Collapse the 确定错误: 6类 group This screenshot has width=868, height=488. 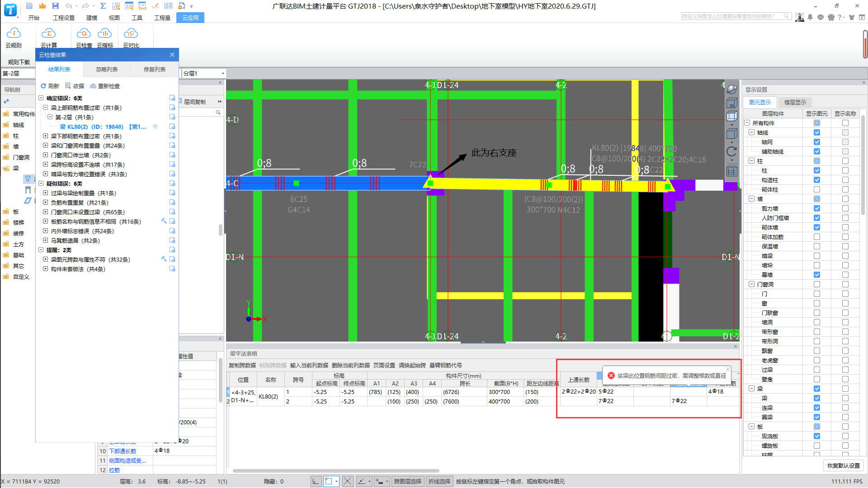(x=41, y=98)
